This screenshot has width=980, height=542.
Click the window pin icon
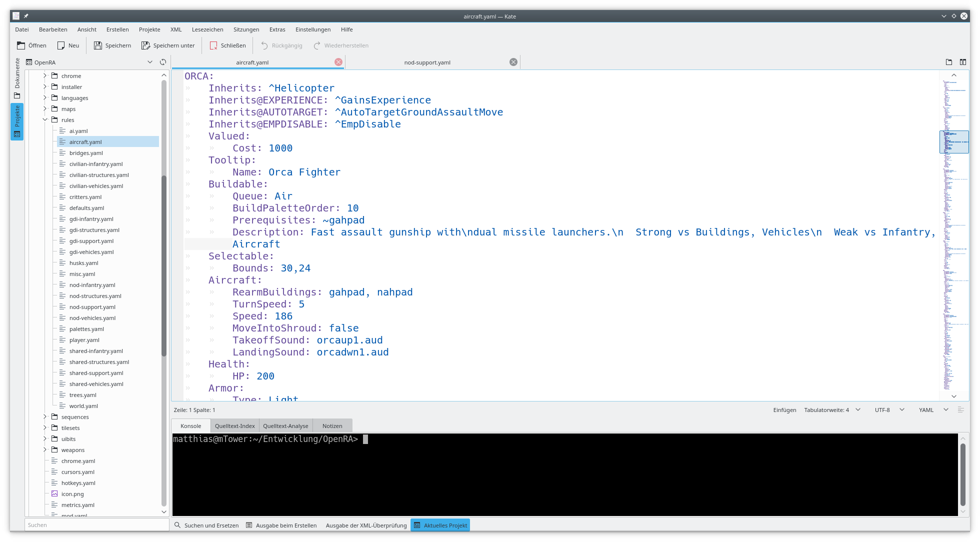click(x=26, y=16)
